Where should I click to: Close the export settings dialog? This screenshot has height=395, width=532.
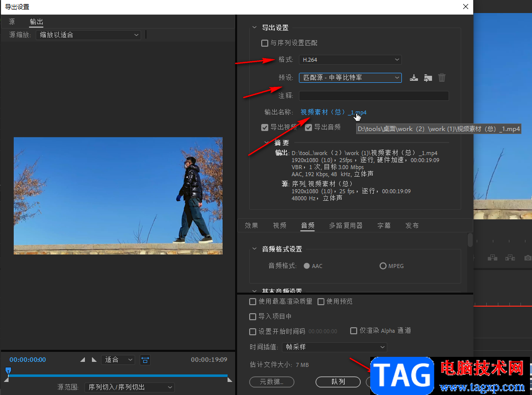tap(466, 7)
